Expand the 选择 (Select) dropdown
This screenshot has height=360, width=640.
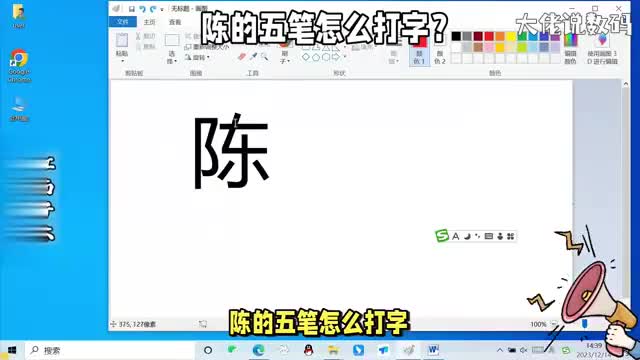click(172, 57)
